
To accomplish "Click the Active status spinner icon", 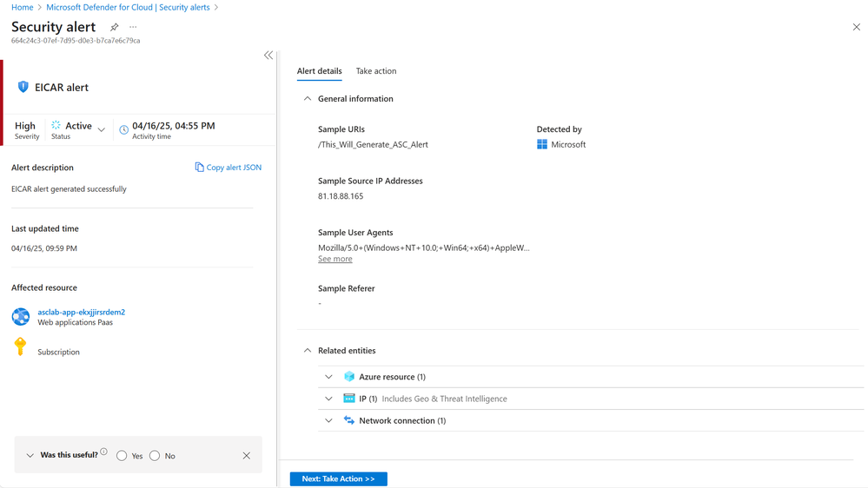I will (x=56, y=126).
